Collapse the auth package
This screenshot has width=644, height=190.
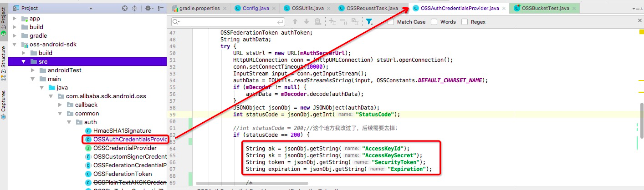(68, 122)
